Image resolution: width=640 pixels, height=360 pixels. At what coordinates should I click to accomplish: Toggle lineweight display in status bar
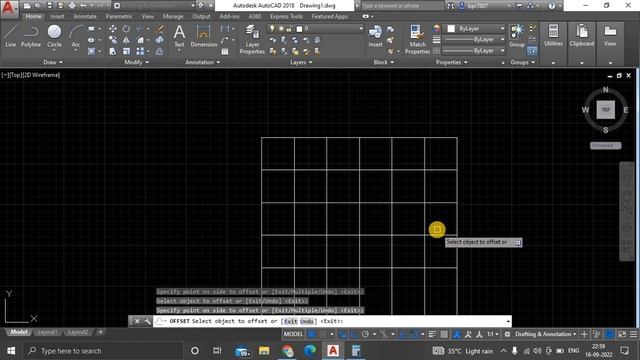[x=432, y=334]
